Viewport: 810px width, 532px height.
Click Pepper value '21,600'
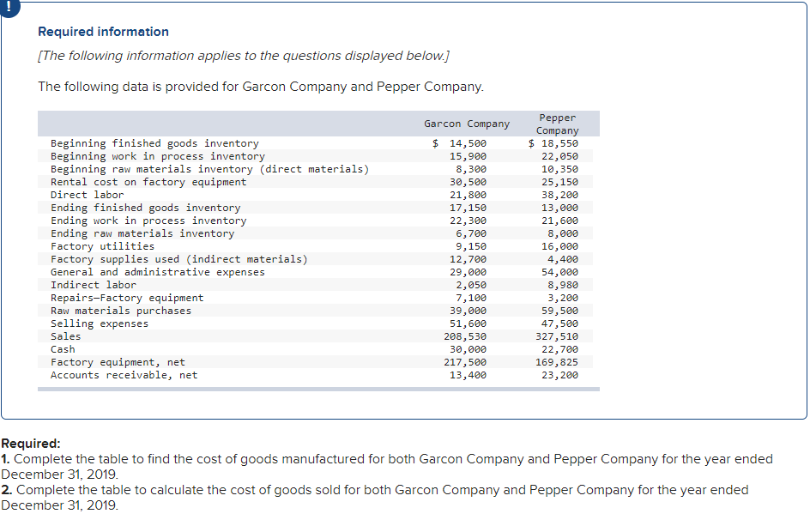559,221
